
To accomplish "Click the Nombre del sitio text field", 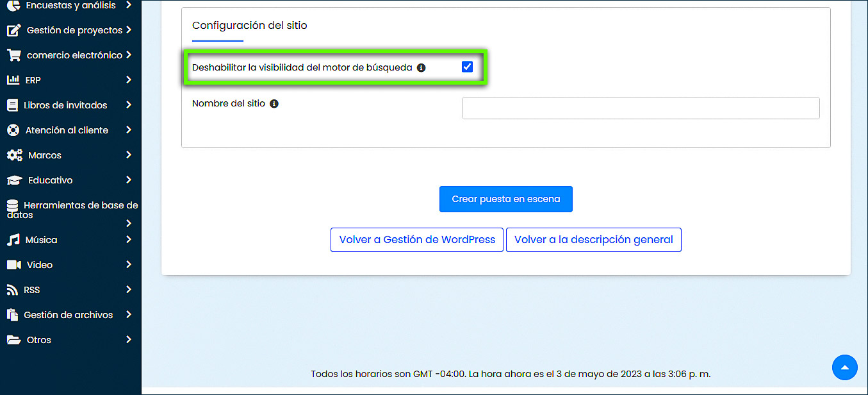I will [640, 108].
